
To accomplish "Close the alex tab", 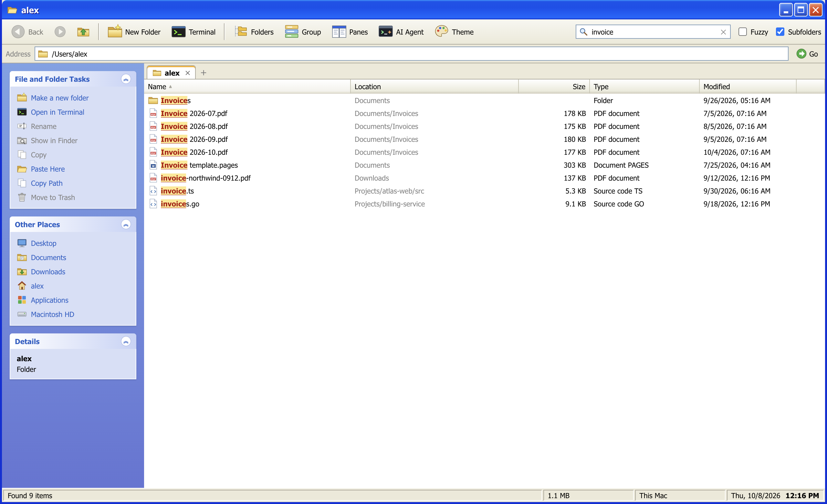I will point(188,73).
